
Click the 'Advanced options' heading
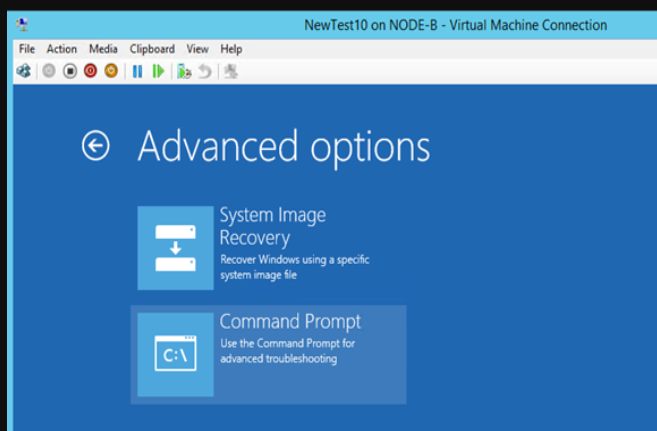(284, 147)
